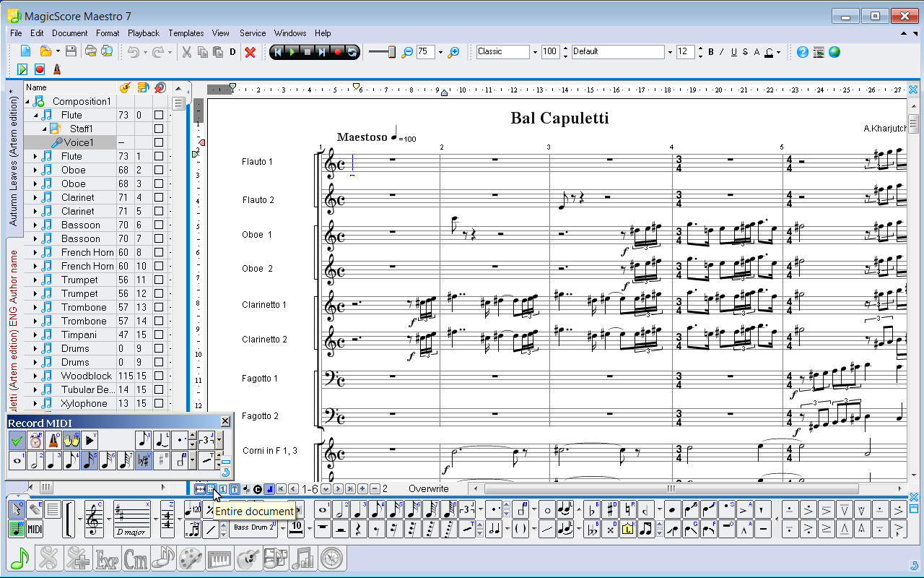Toggle the checkbox in the Xylophone row
The width and height of the screenshot is (924, 578).
click(x=159, y=403)
